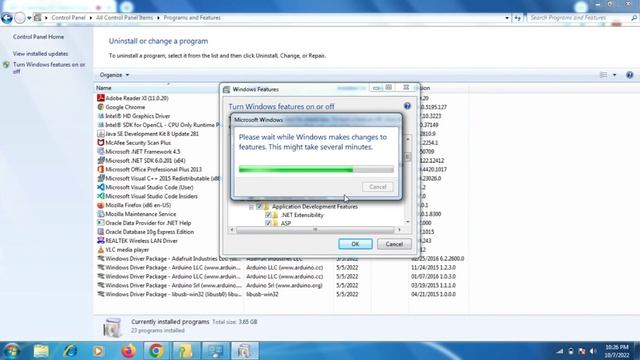The width and height of the screenshot is (640, 360).
Task: Click the grayed Cancel button in progress dialog
Action: 378,187
